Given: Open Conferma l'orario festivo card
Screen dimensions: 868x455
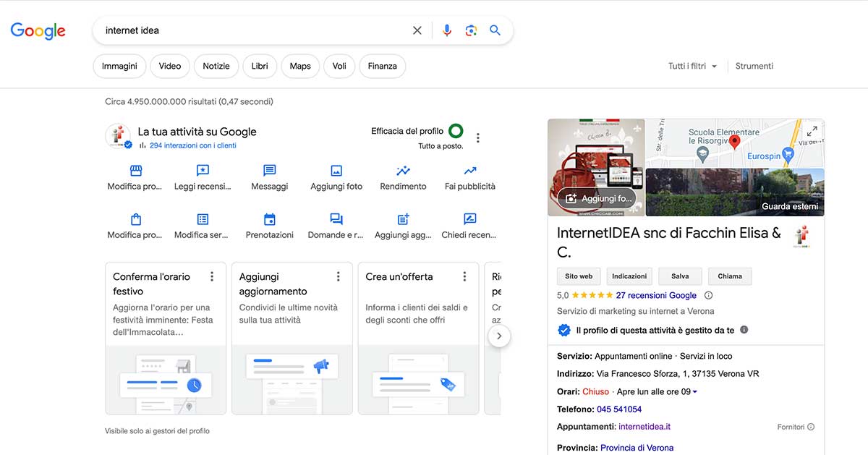Looking at the screenshot, I should [166, 339].
